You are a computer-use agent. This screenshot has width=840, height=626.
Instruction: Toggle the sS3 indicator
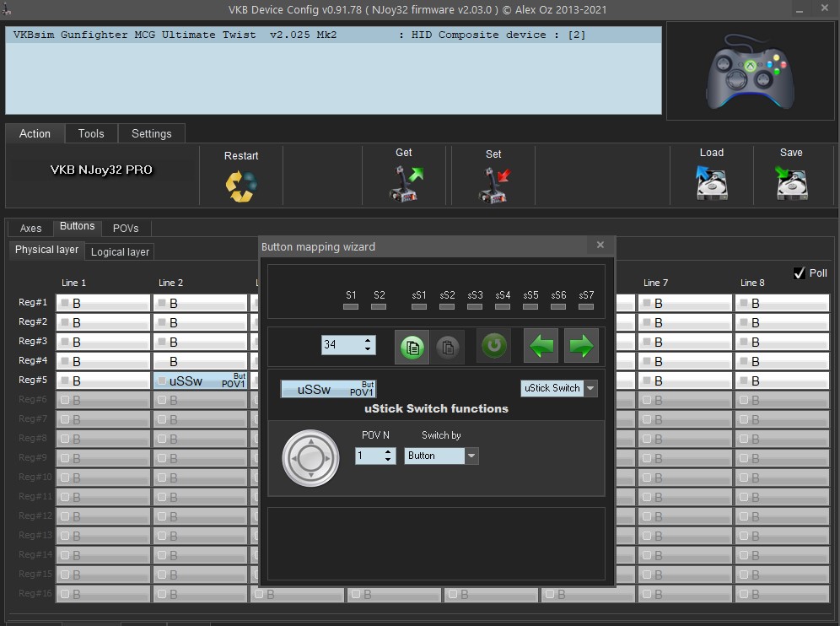point(475,306)
